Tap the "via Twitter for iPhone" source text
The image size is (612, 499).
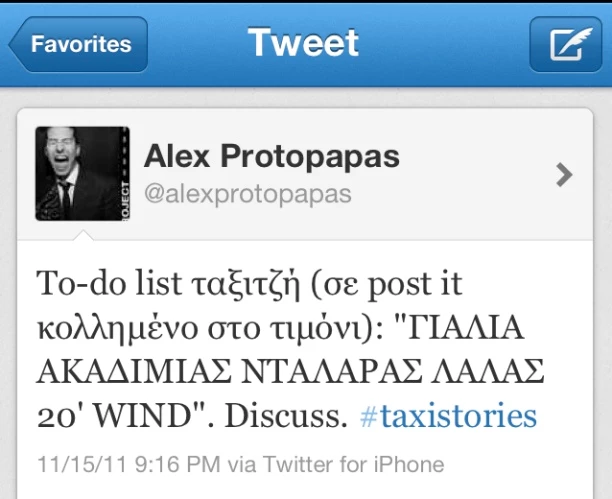point(336,465)
